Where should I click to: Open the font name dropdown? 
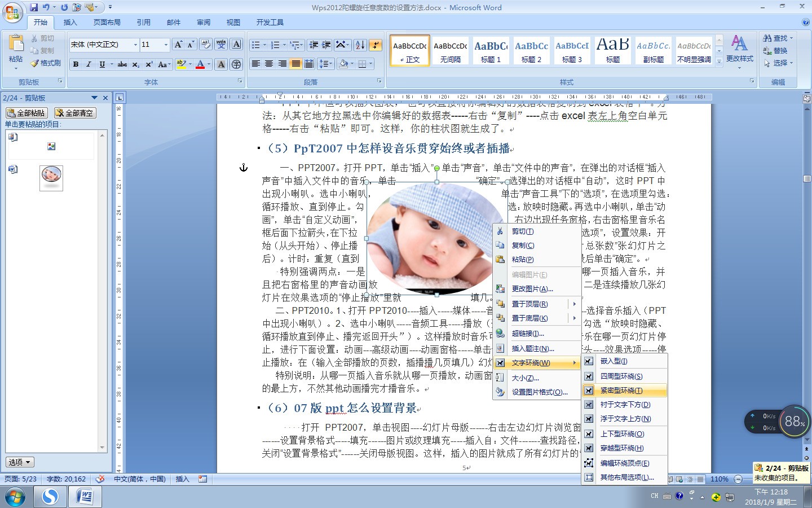pos(135,45)
